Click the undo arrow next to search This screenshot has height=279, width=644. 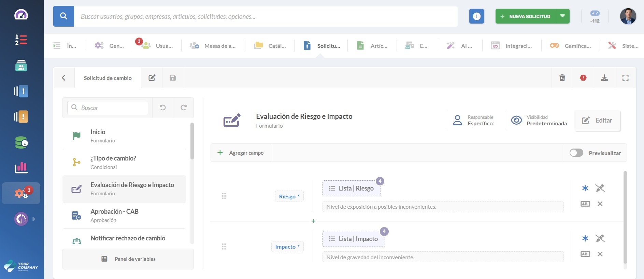pos(163,108)
